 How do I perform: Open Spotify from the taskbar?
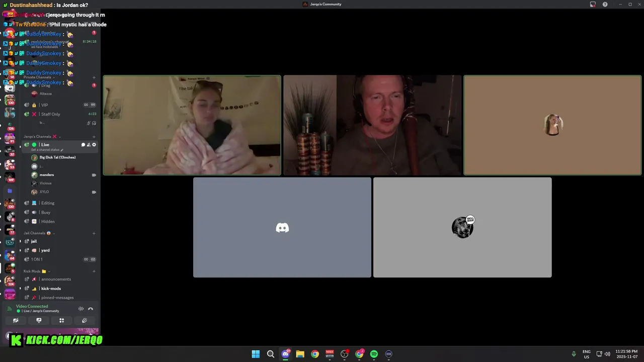[x=374, y=354]
